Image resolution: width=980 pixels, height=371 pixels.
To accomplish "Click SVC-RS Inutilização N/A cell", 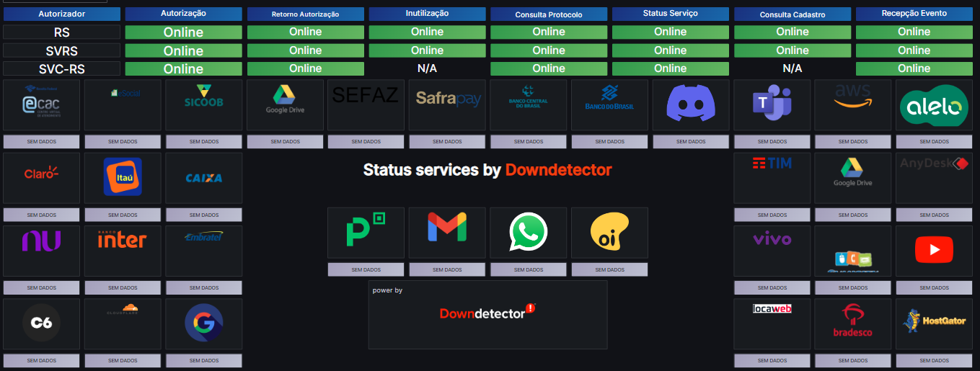I will click(x=428, y=68).
